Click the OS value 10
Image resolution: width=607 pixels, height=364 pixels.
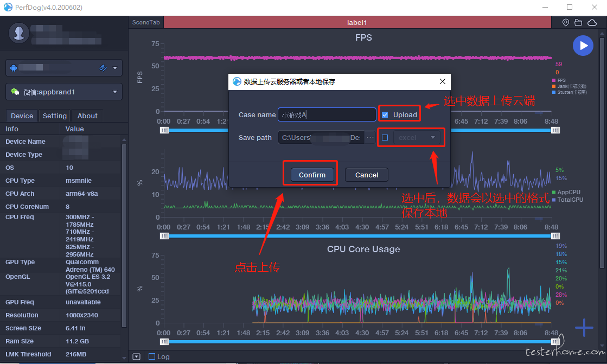tap(69, 168)
